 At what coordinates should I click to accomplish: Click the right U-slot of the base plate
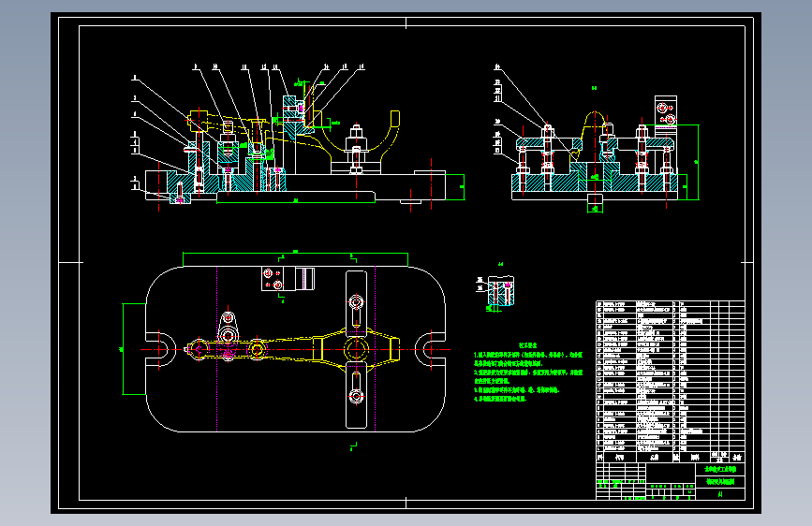[430, 349]
